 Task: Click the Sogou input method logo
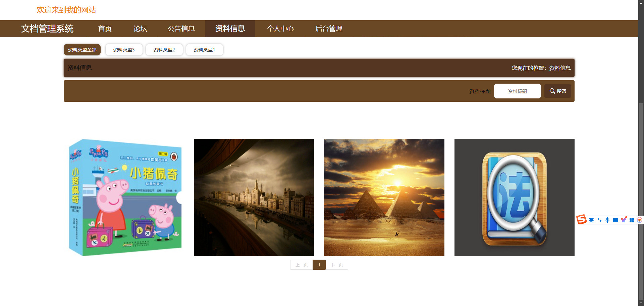582,220
